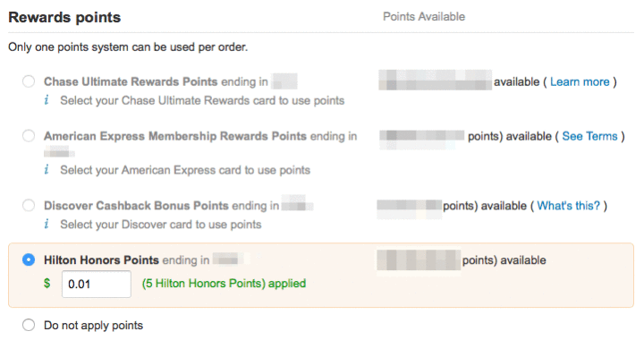644x340 pixels.
Task: Click info icon beside Discover card message
Action: [47, 224]
